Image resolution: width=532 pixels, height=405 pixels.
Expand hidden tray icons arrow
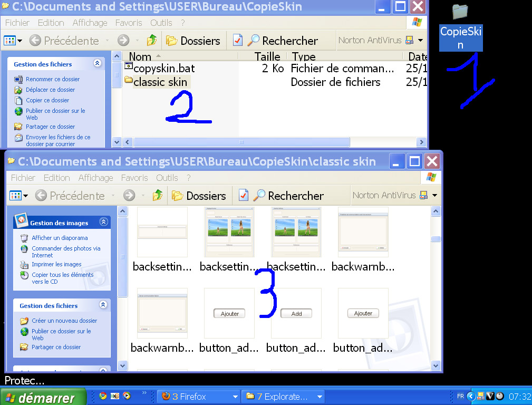tap(471, 396)
